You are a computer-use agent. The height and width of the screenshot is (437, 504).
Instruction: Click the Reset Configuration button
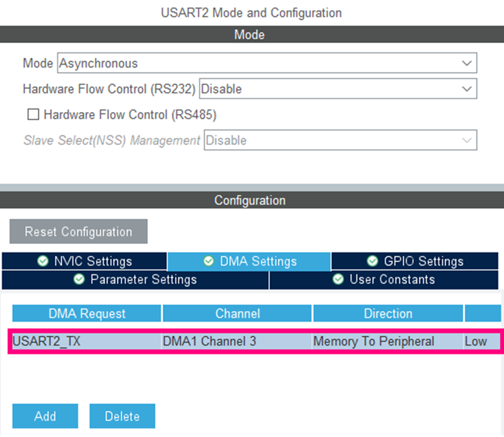click(x=78, y=232)
